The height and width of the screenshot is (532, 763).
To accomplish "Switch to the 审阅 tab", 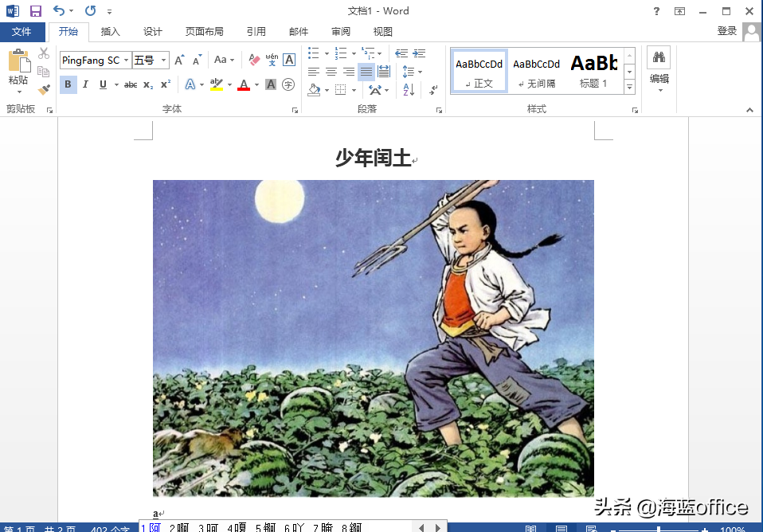I will [341, 32].
